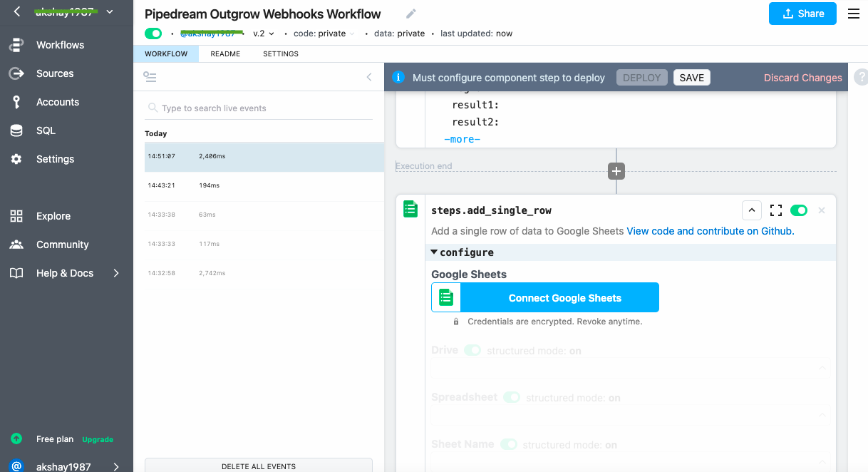Expand the akshay1987 user menu chevron at the bottom of the sidebar
868x472 pixels.
click(x=116, y=467)
